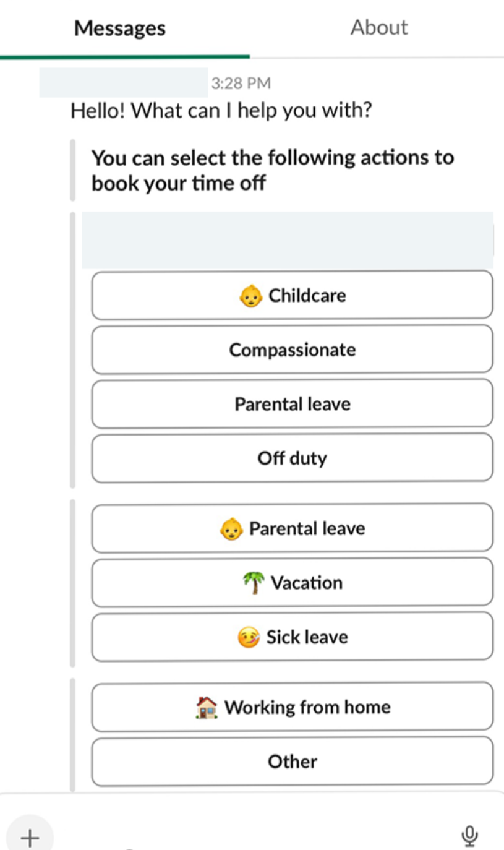Click the house emoji icon
The width and height of the screenshot is (504, 850).
pyautogui.click(x=207, y=707)
